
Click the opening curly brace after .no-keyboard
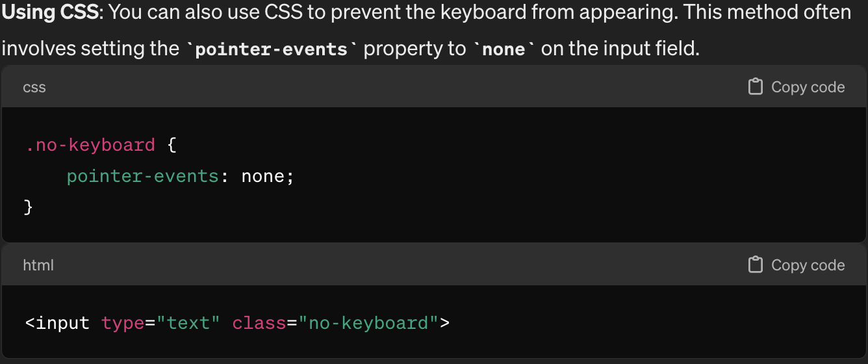172,144
